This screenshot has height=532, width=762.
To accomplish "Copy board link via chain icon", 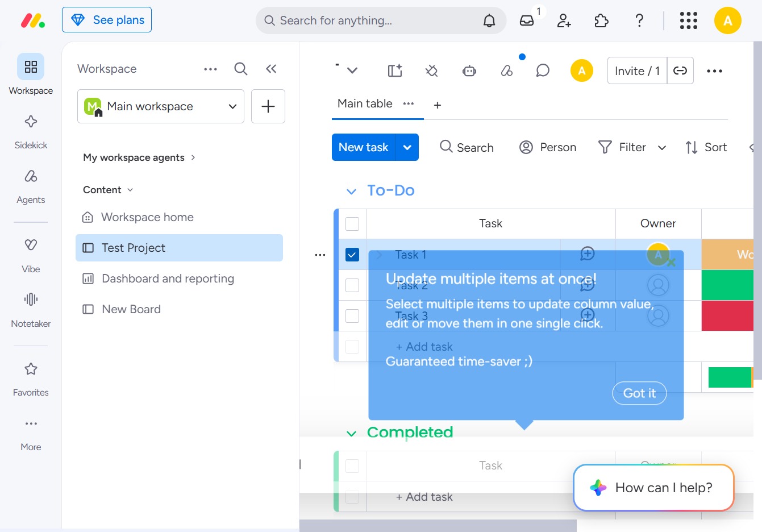I will [x=680, y=70].
